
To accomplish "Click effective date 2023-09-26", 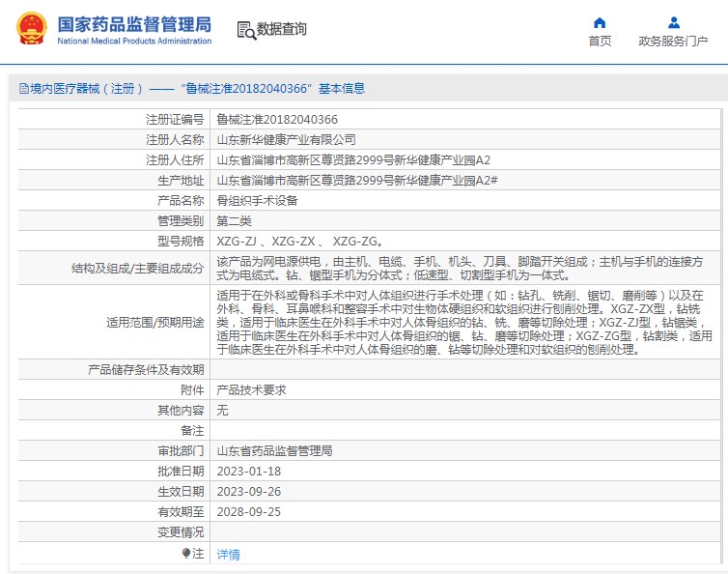I will point(249,491).
